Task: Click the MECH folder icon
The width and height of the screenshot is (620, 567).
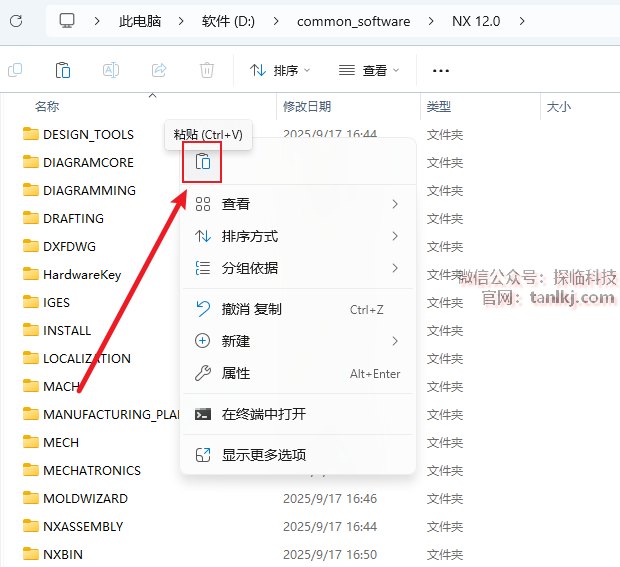Action: pyautogui.click(x=31, y=442)
